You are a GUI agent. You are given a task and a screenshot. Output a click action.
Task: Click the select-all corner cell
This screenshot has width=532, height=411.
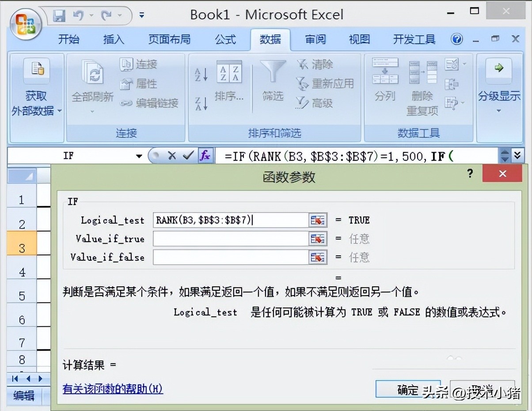[x=22, y=177]
